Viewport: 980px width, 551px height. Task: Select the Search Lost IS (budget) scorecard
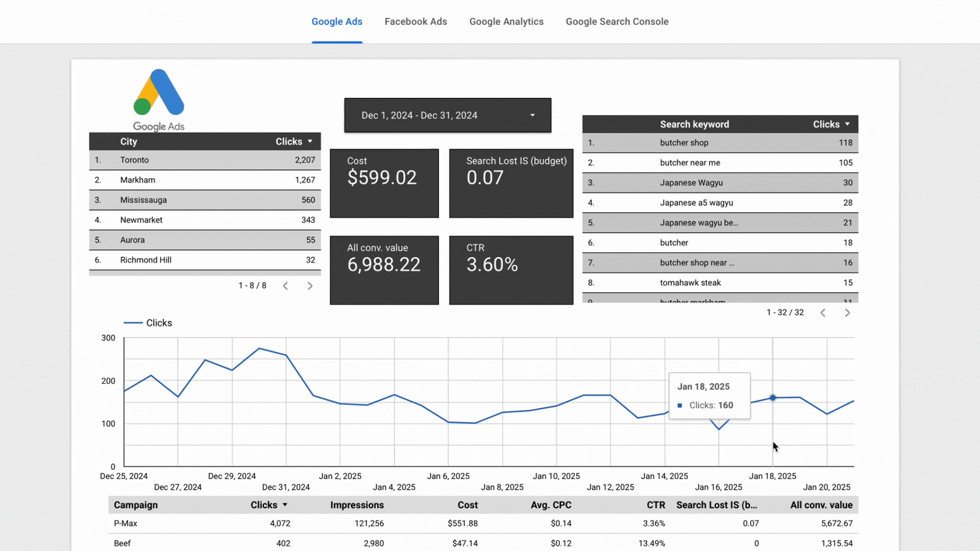click(x=511, y=183)
